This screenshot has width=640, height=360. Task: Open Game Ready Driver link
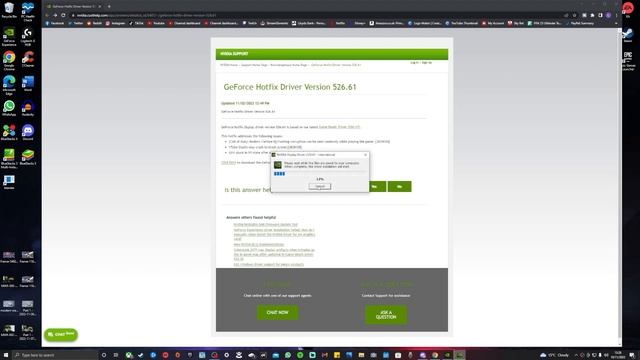[339, 127]
